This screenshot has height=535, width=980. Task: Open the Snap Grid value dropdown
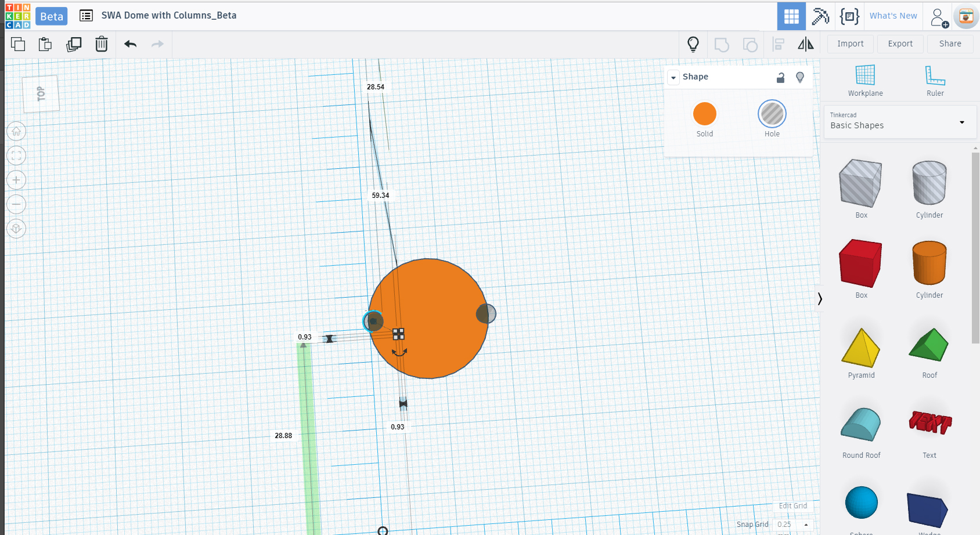click(793, 525)
